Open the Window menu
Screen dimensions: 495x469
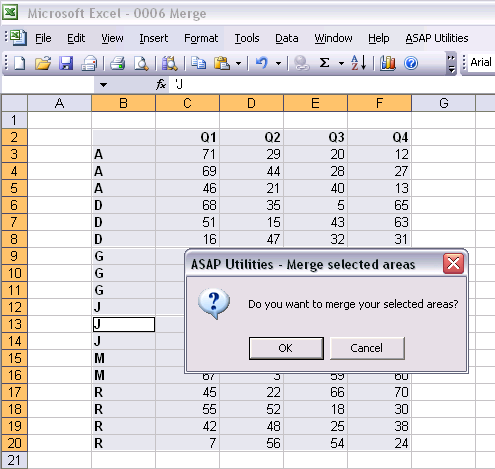(x=333, y=38)
